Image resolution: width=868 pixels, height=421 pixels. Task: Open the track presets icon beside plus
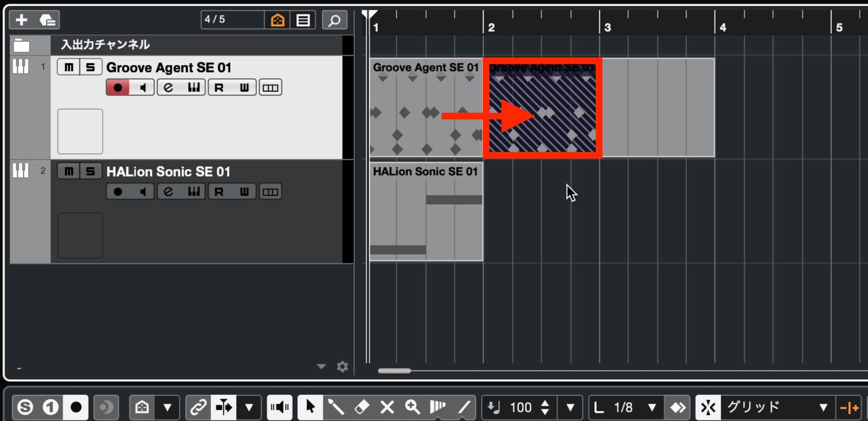click(48, 20)
